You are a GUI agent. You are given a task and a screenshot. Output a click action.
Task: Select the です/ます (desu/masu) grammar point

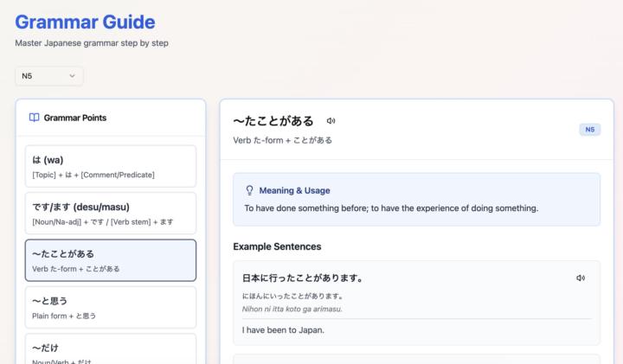pos(111,214)
